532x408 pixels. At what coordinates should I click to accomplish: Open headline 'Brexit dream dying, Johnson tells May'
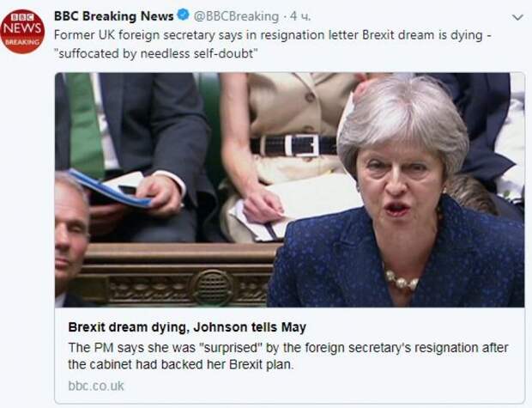(187, 327)
